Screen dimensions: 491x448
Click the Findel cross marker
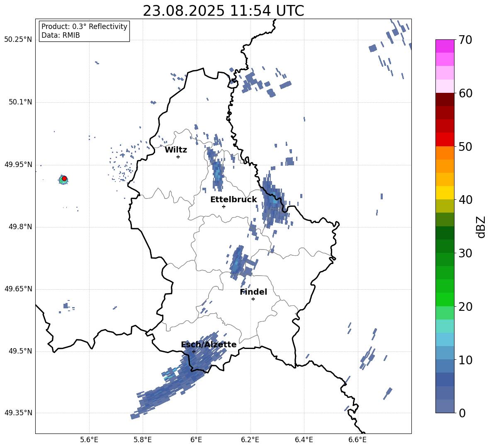coord(253,299)
